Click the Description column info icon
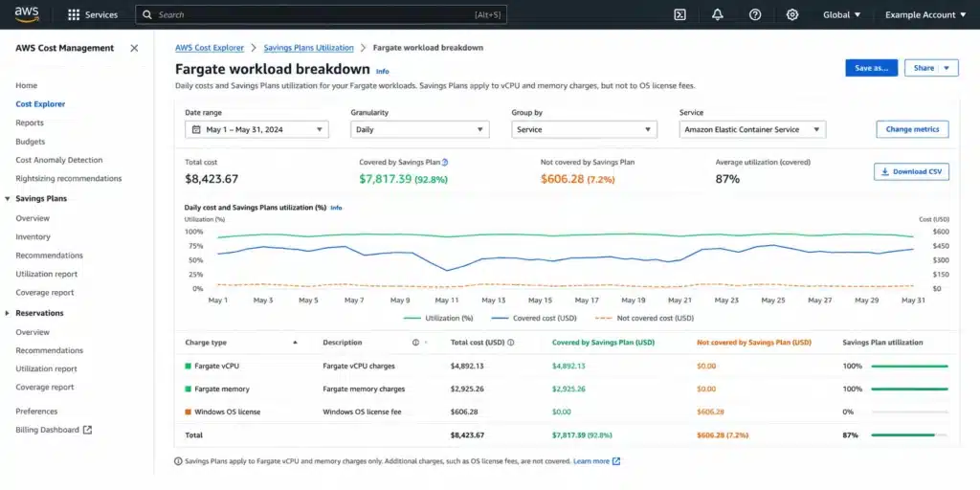The image size is (980, 490). pos(415,343)
